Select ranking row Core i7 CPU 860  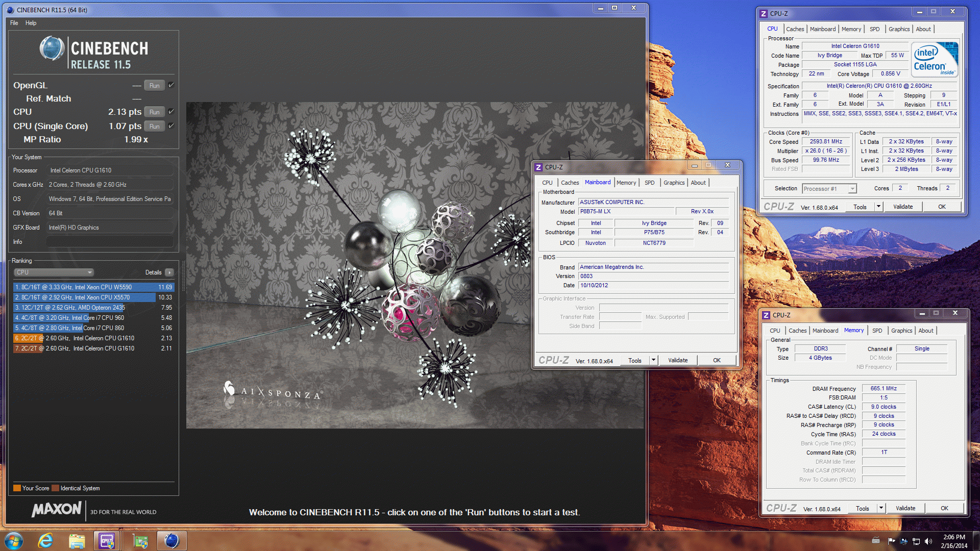93,328
